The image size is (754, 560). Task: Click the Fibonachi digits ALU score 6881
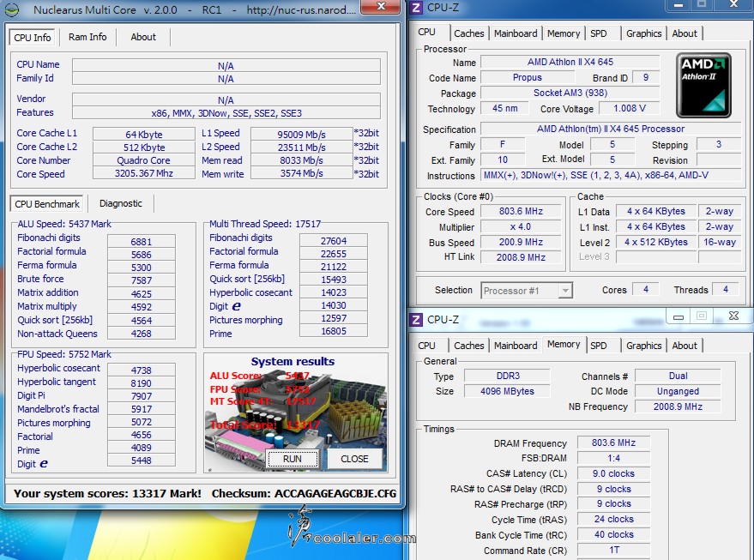141,241
